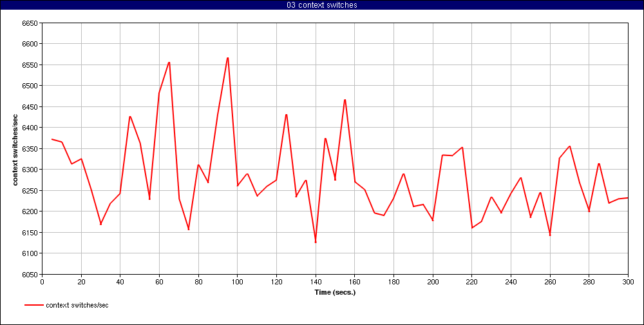Click the 'Time (secs.)' x-axis label
Screen dimensions: 644x325
click(335, 293)
